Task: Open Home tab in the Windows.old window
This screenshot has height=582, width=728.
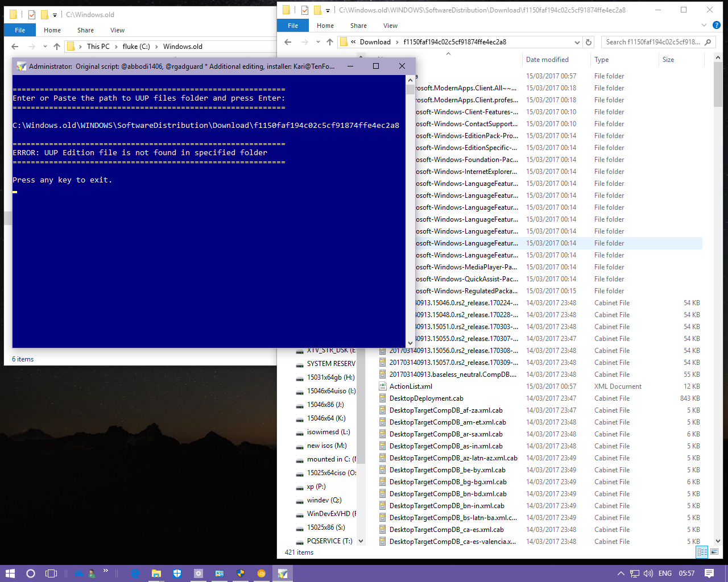Action: tap(52, 30)
